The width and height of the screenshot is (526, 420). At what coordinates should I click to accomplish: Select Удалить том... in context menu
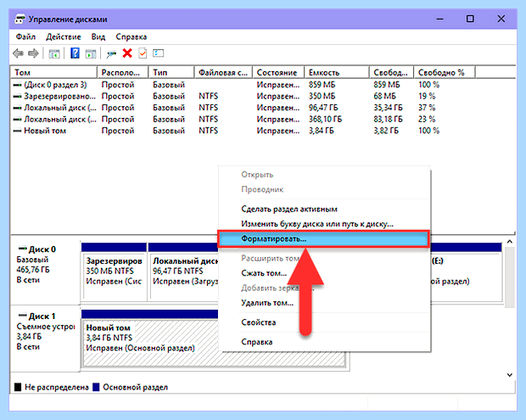click(x=267, y=303)
